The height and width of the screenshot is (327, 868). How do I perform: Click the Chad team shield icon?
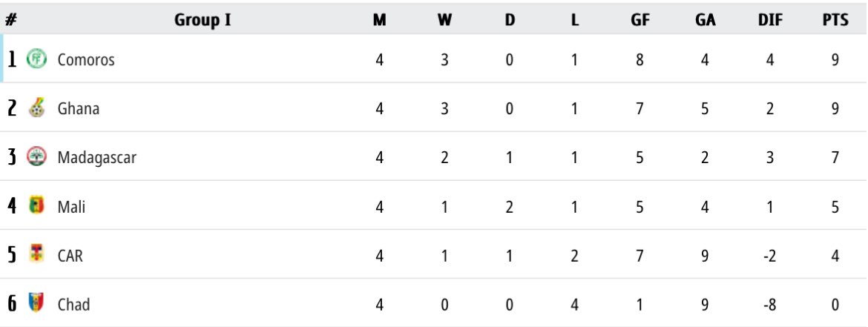click(36, 303)
